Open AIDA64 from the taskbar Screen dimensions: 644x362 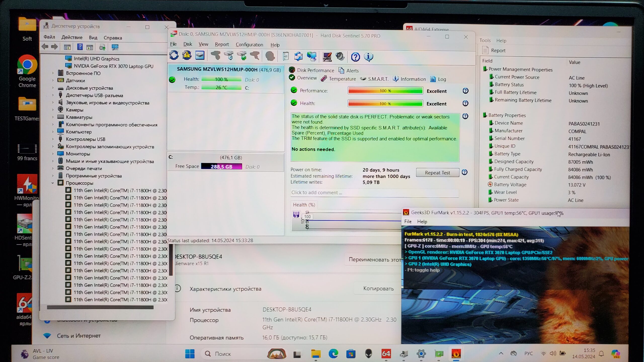[x=386, y=354]
